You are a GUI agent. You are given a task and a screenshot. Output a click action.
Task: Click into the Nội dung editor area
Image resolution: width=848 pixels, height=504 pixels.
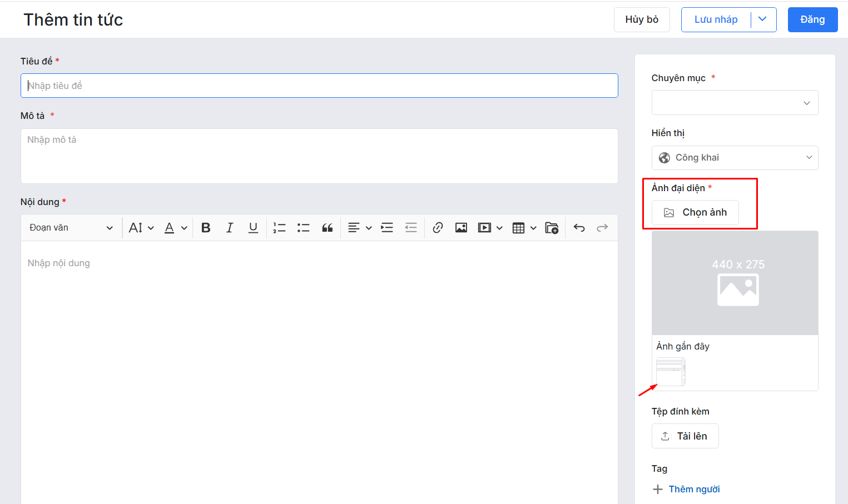[x=319, y=372]
